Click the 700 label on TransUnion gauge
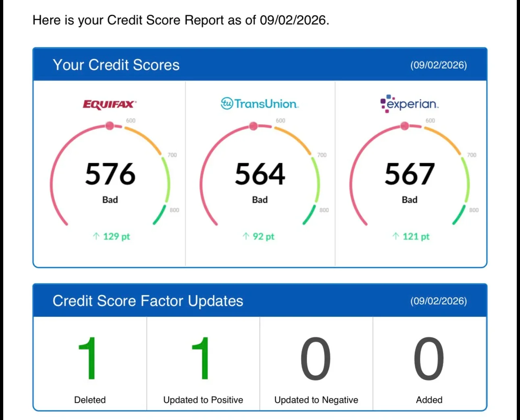Viewport: 520px width, 420px height. (x=322, y=155)
